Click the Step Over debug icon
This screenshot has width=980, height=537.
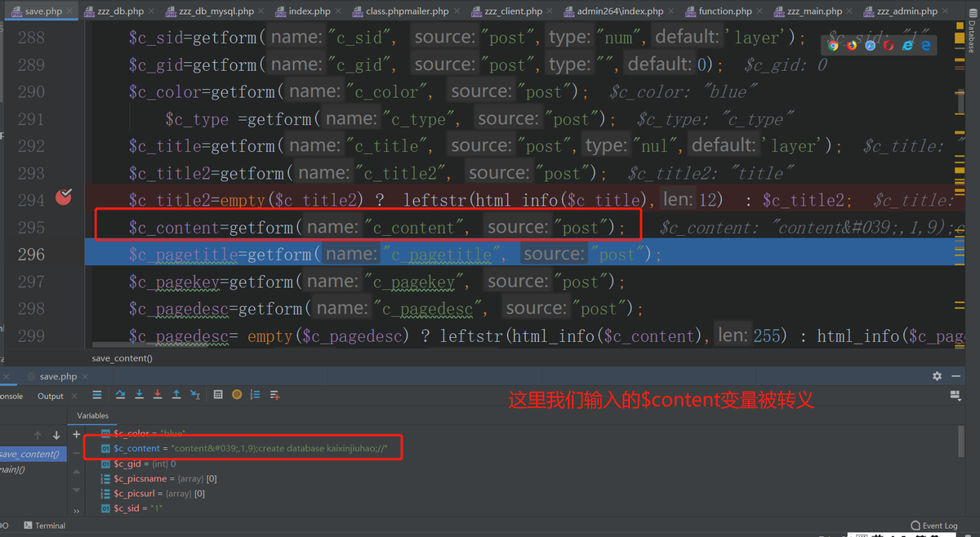coord(120,395)
